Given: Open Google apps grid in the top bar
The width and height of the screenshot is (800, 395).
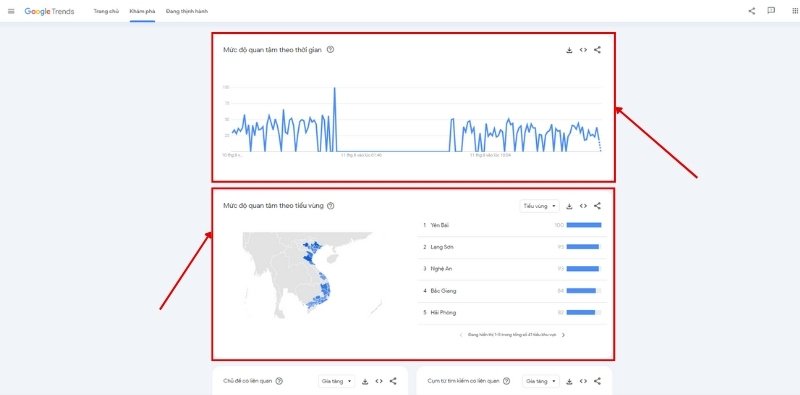Looking at the screenshot, I should point(789,11).
